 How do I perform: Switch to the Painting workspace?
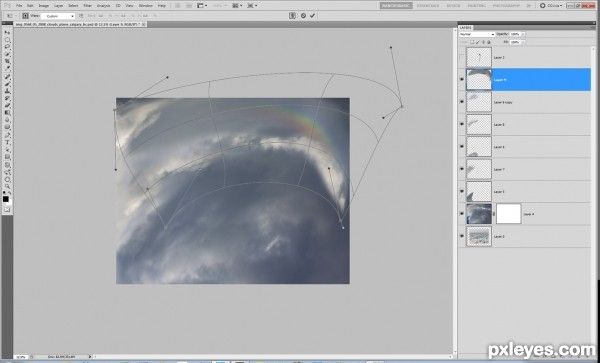click(477, 6)
